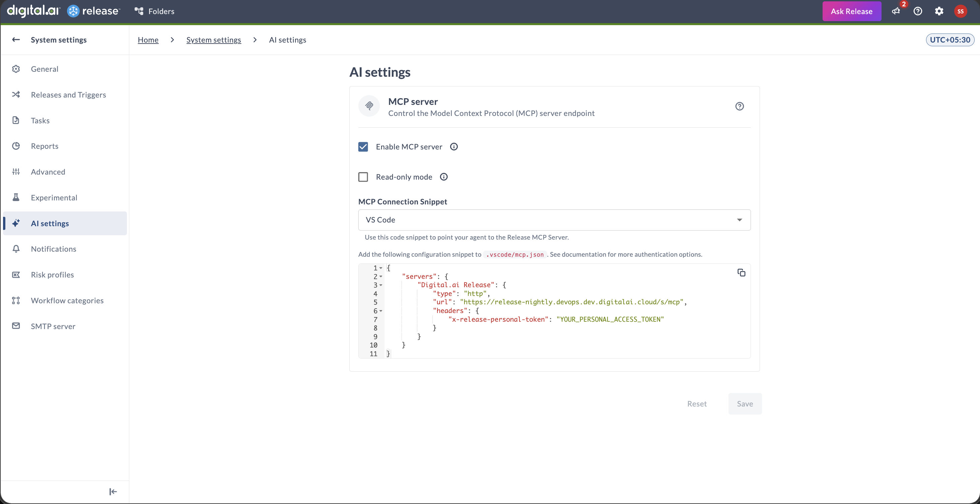Open Tasks settings in sidebar
The width and height of the screenshot is (980, 504).
point(65,120)
